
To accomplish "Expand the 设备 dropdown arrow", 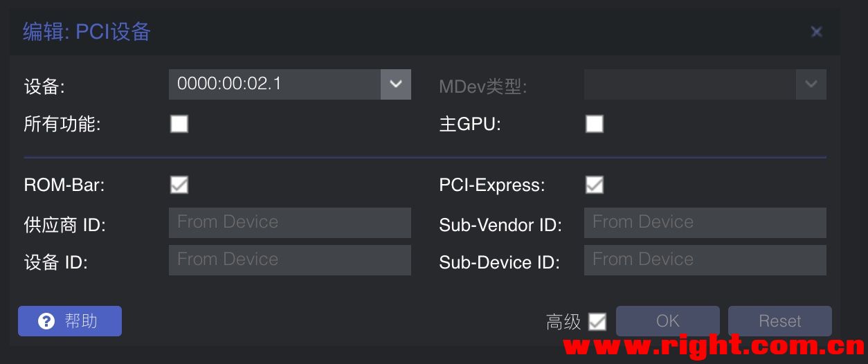I will (x=396, y=84).
